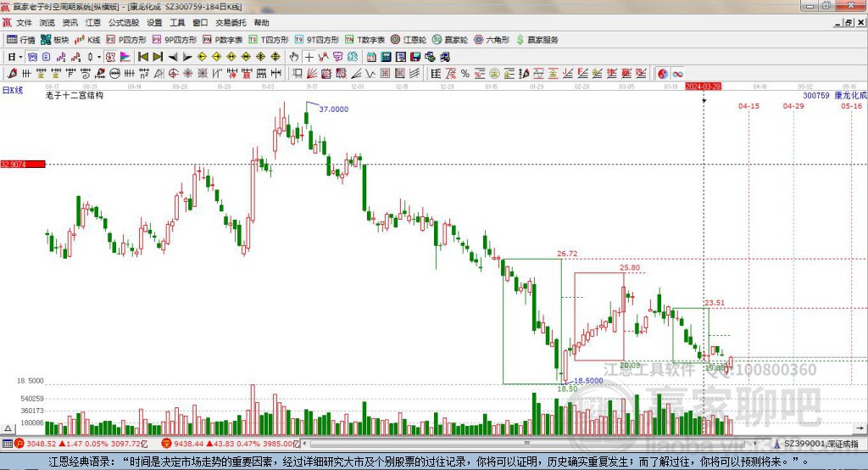This screenshot has width=868, height=470.
Task: Open the 设置 menu
Action: [x=154, y=23]
